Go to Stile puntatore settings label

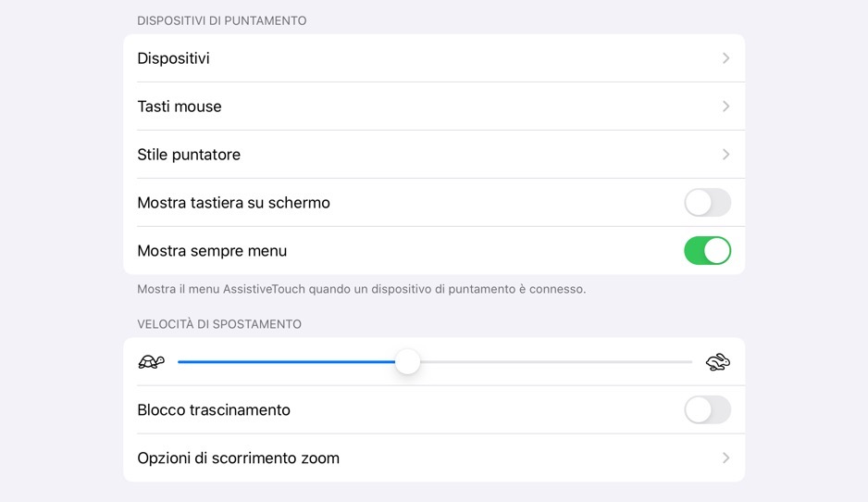click(189, 155)
